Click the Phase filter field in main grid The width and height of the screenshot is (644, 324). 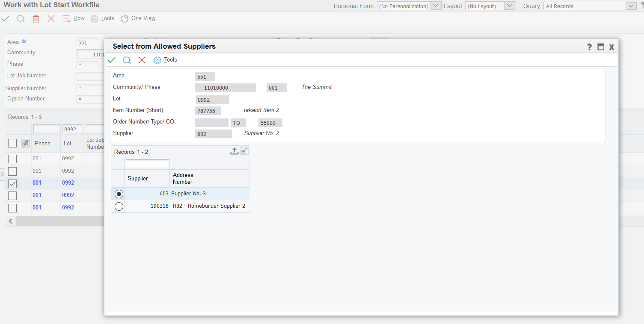click(x=47, y=129)
